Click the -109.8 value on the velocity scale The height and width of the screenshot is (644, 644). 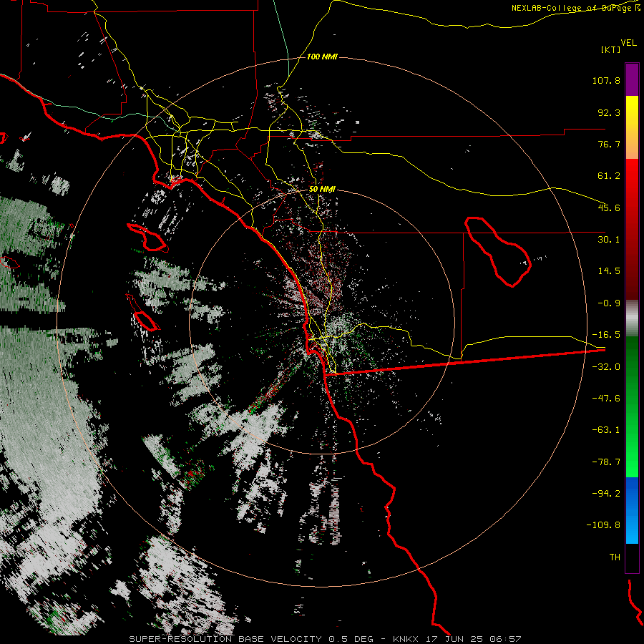603,525
